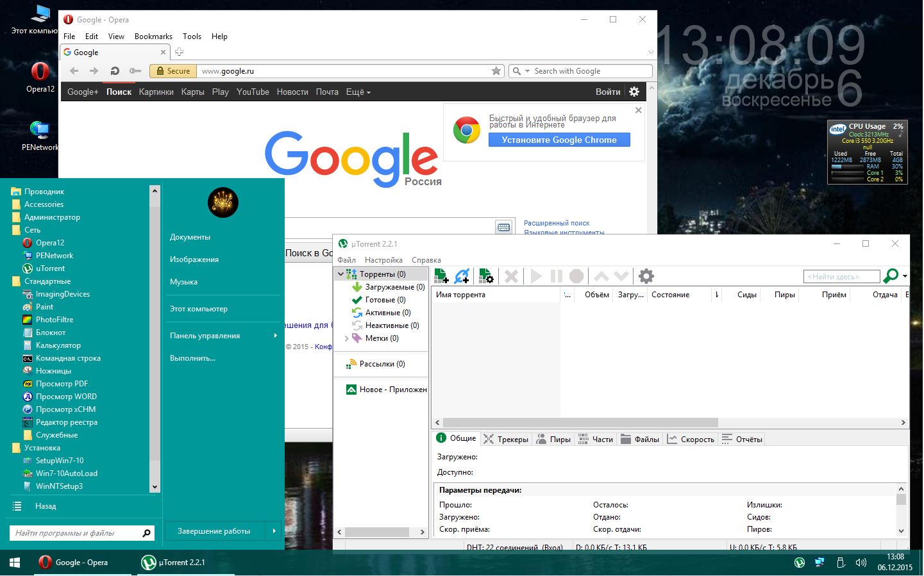Click Opera Forward navigation arrow
This screenshot has width=924, height=576.
(94, 71)
